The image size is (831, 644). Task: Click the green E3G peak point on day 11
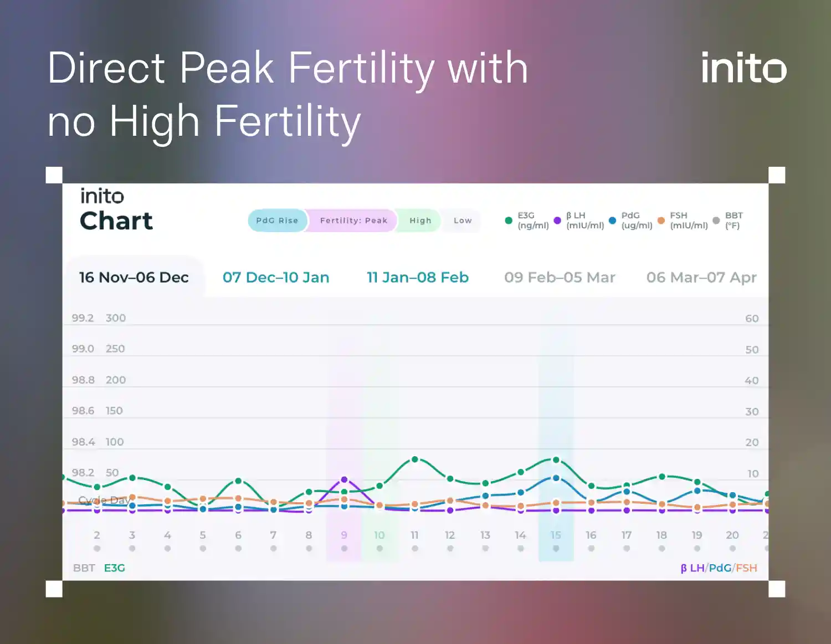[415, 459]
